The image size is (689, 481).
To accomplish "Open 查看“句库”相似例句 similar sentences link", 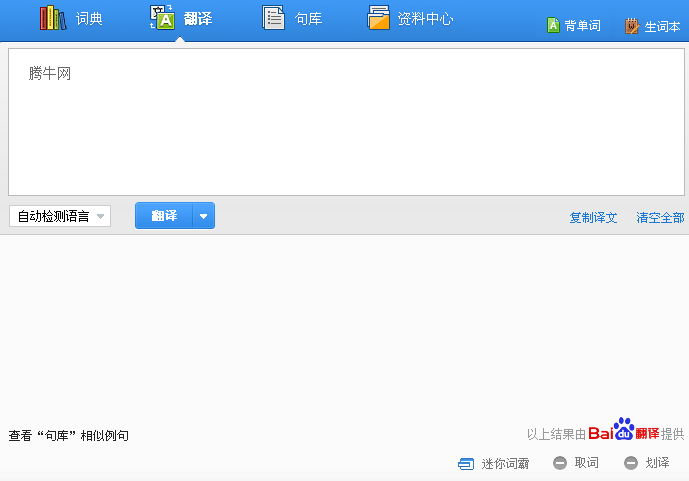I will pos(69,435).
